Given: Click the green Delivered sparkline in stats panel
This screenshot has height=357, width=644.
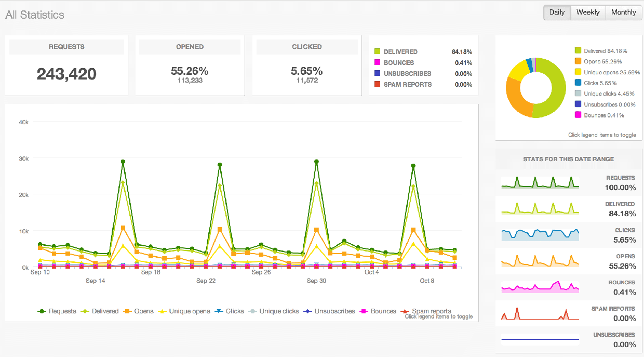Looking at the screenshot, I should pos(540,209).
